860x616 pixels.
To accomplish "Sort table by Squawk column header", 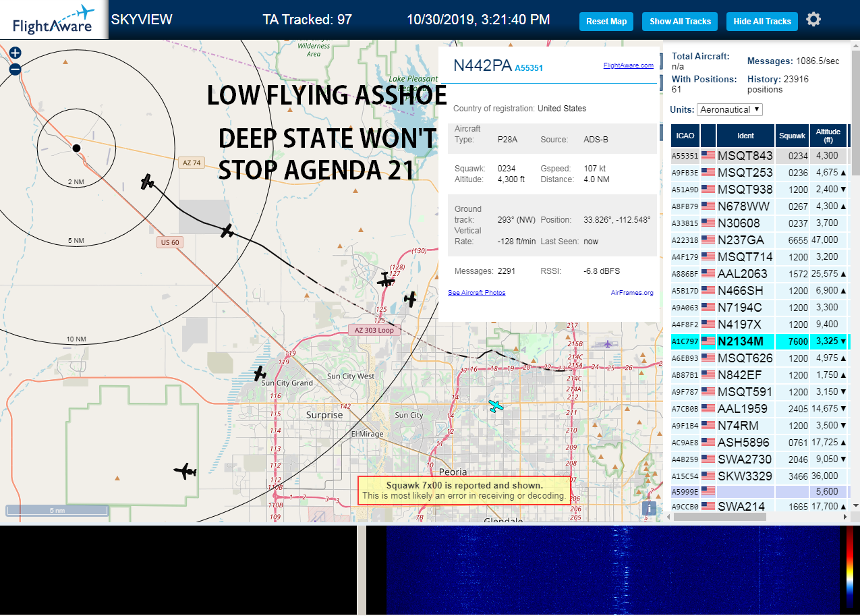I will (792, 136).
